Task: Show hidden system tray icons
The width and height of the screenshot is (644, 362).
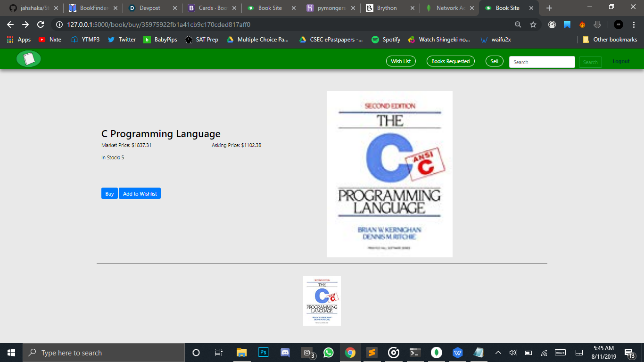Action: tap(498, 353)
